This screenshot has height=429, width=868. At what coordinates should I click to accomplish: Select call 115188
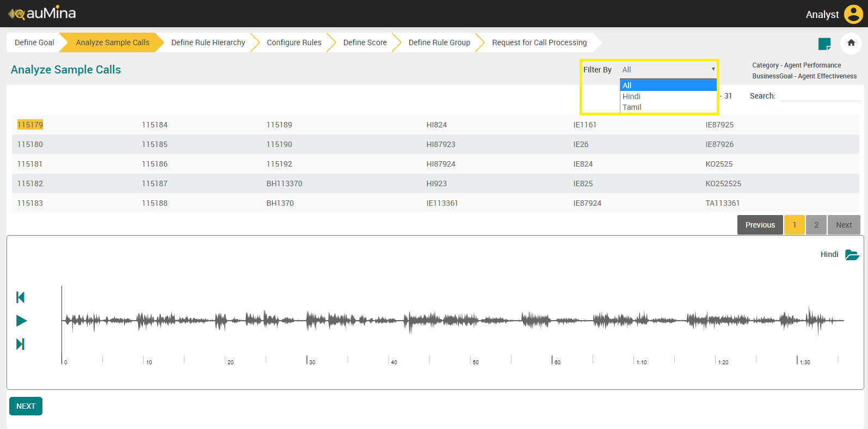tap(155, 203)
